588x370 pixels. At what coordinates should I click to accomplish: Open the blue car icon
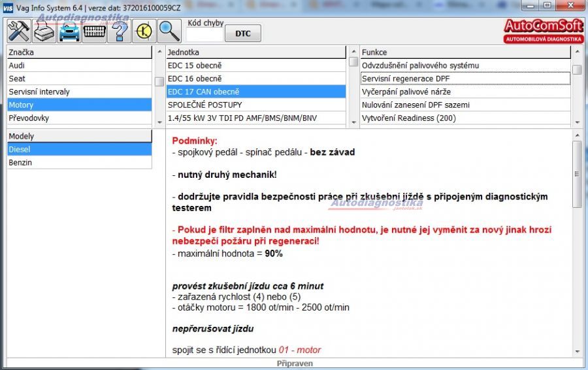pyautogui.click(x=69, y=31)
